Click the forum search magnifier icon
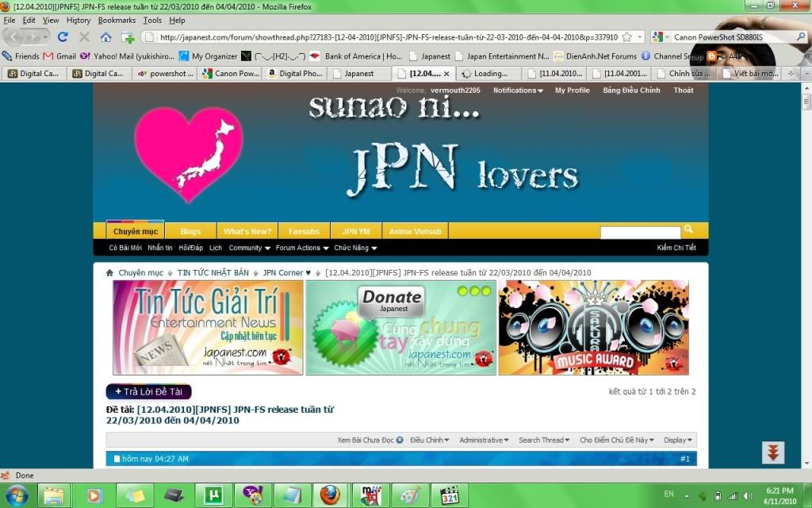The image size is (812, 508). pos(688,229)
